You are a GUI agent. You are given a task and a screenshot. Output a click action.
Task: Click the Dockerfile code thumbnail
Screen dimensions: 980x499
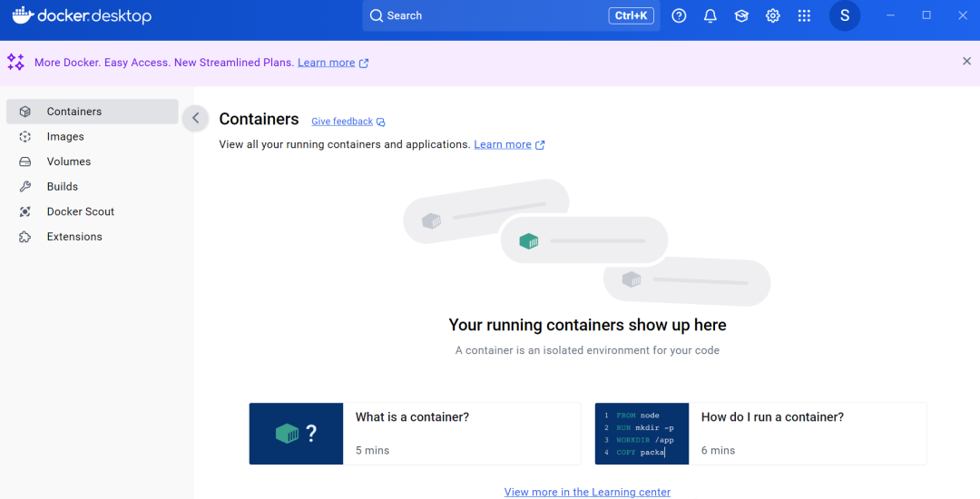[x=642, y=434]
